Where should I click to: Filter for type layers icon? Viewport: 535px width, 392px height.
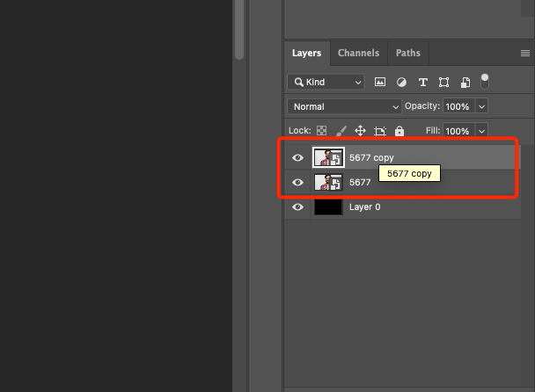(x=422, y=82)
